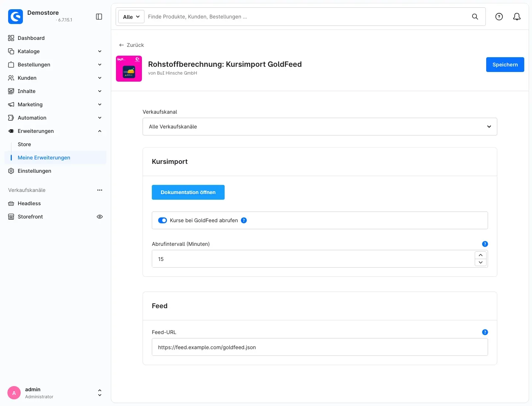Click the Headless basket icon
This screenshot has width=532, height=406.
[11, 203]
